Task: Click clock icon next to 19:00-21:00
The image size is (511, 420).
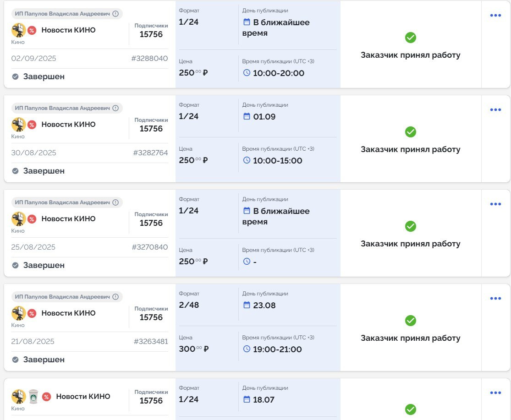Action: (x=247, y=349)
